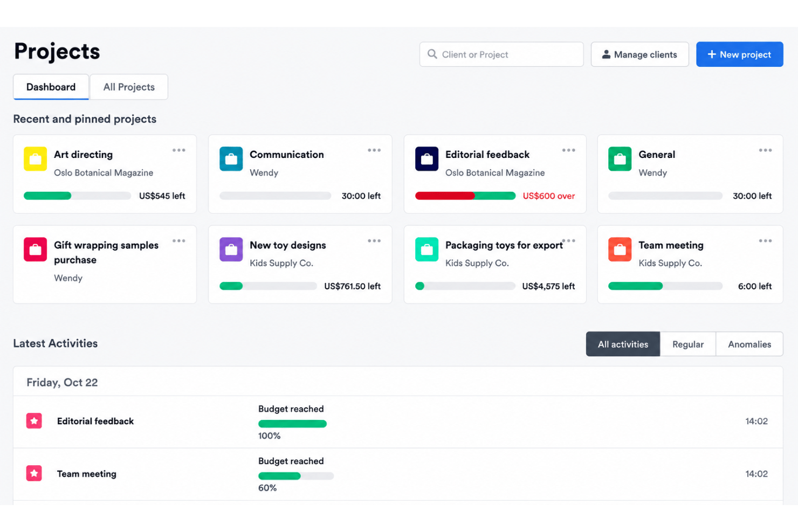Click the Art directing budget progress bar
This screenshot has width=798, height=532.
coord(77,196)
